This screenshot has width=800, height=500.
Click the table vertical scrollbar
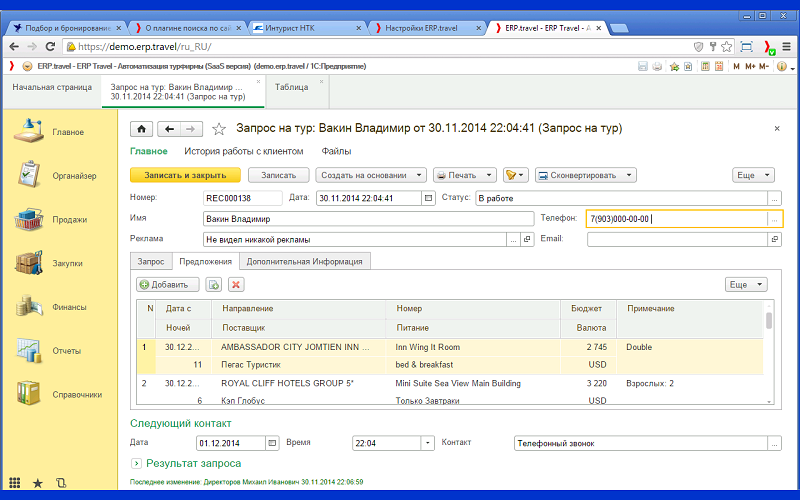pos(769,352)
